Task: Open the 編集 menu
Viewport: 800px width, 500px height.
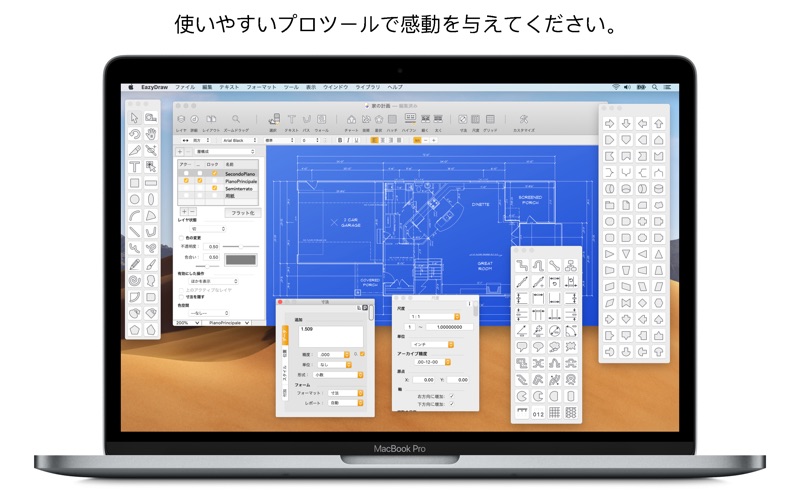Action: [207, 87]
